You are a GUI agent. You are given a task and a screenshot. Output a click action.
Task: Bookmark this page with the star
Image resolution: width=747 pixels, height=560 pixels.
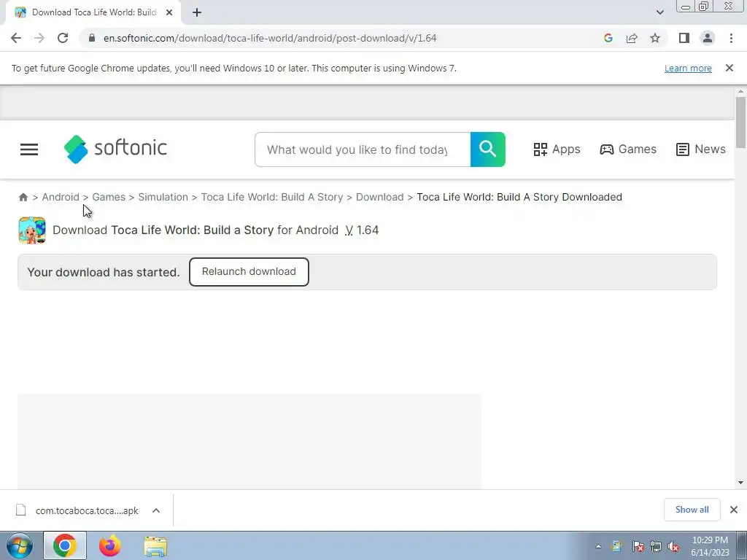(x=655, y=38)
